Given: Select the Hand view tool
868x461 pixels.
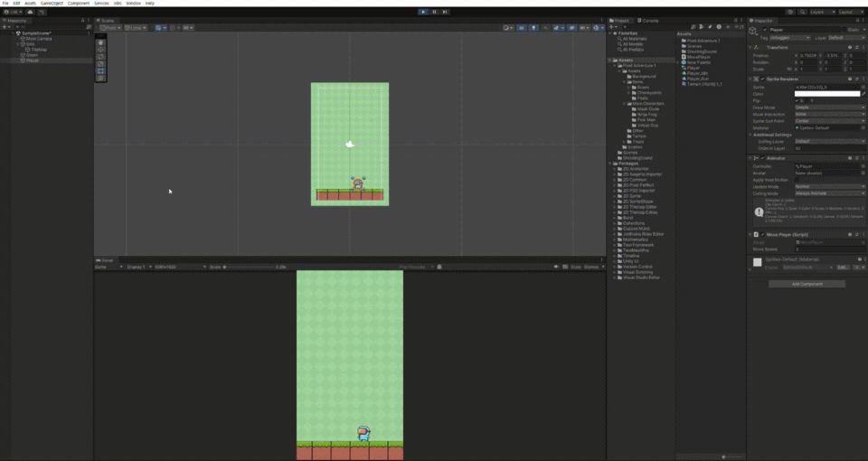Looking at the screenshot, I should pos(100,42).
